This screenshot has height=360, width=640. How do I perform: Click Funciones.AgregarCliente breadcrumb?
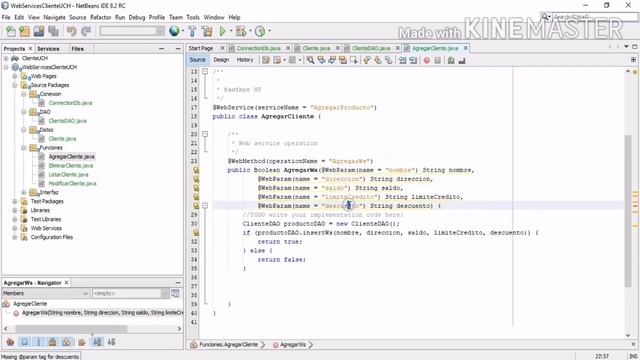(228, 344)
